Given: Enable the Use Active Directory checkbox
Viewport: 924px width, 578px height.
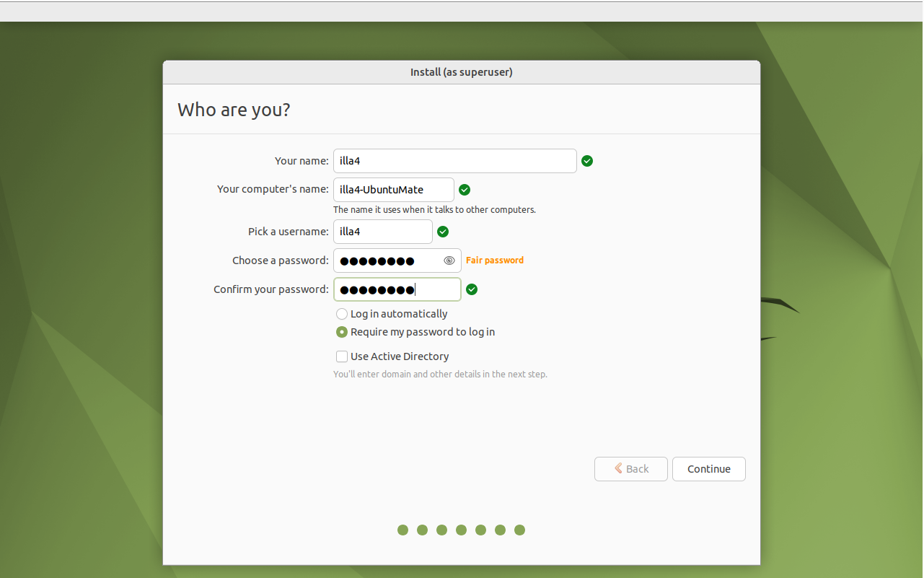Looking at the screenshot, I should [342, 356].
